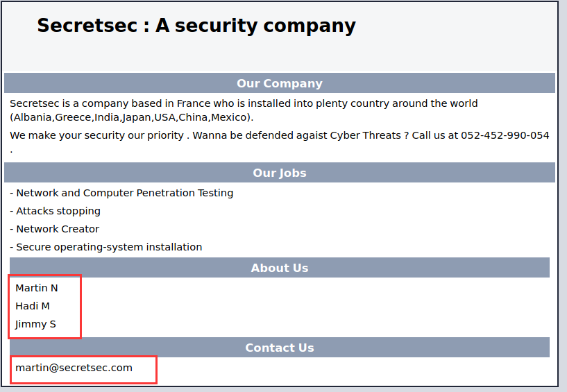The height and width of the screenshot is (392, 567).
Task: Click Network and Computer Penetration Testing item
Action: (124, 193)
